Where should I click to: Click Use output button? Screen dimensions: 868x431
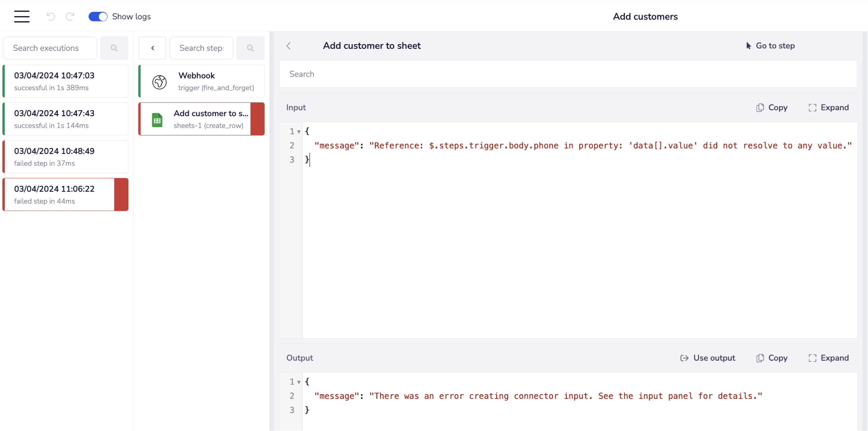(x=708, y=358)
